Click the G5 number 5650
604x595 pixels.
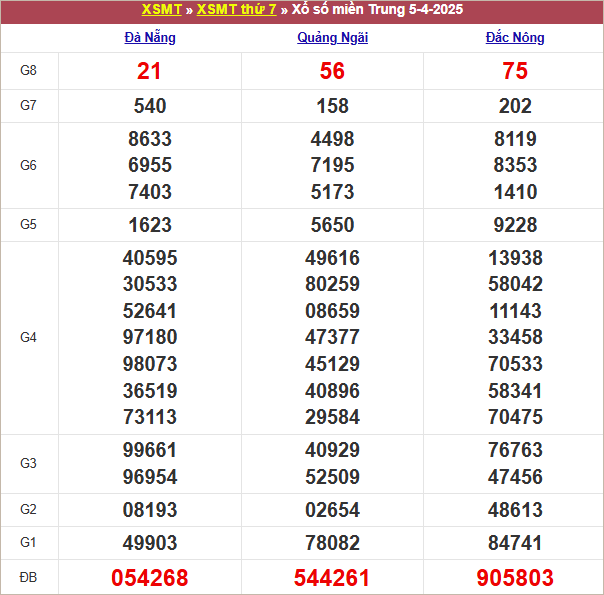(x=332, y=225)
